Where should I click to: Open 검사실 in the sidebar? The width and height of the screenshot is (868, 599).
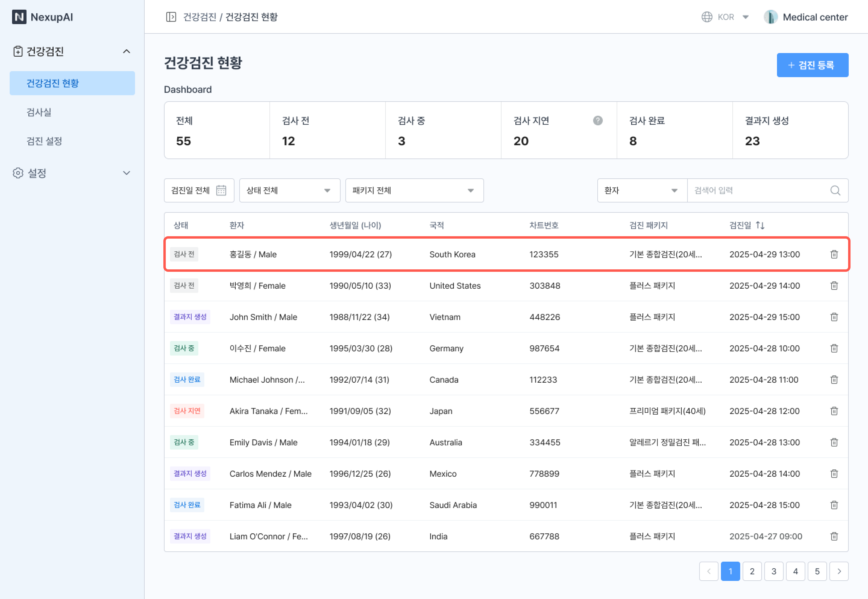tap(39, 112)
